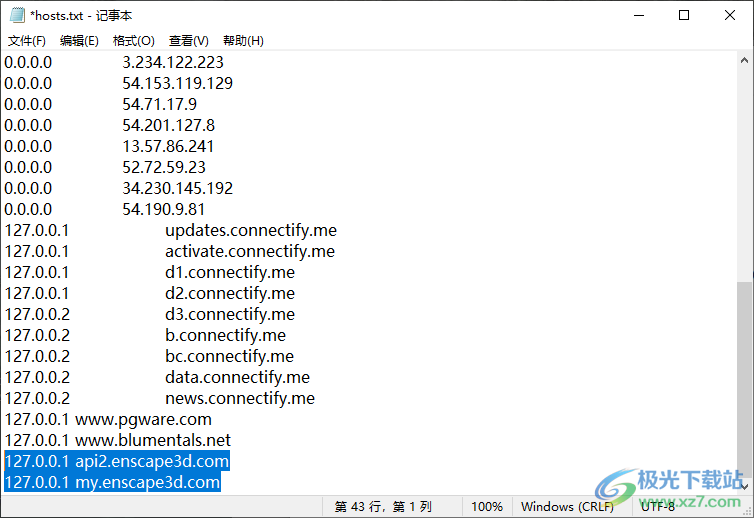Image resolution: width=754 pixels, height=518 pixels.
Task: Click the 100% zoom status entry
Action: pyautogui.click(x=487, y=507)
